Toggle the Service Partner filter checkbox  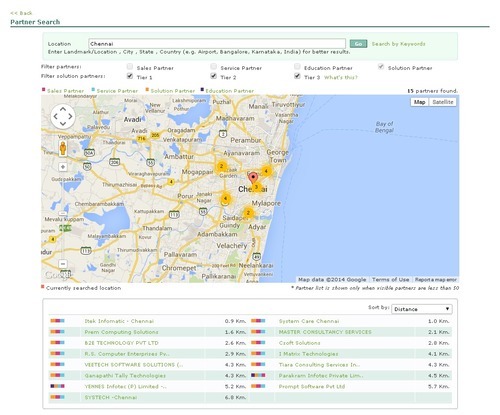pyautogui.click(x=214, y=67)
